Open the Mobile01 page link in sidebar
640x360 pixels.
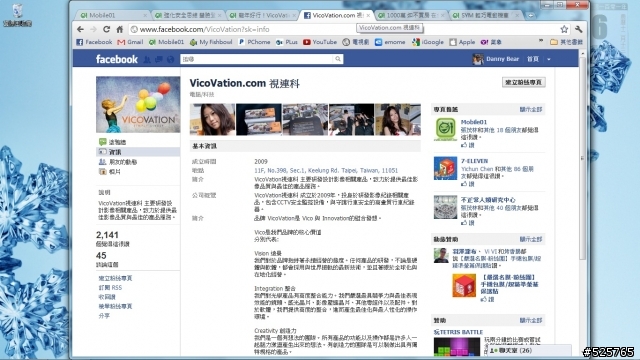pyautogui.click(x=473, y=122)
